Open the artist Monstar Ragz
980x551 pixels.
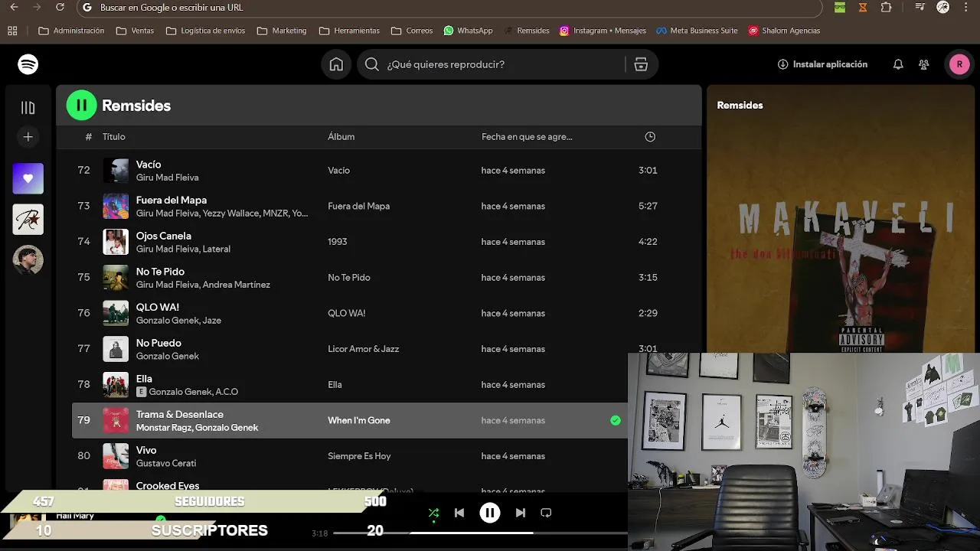point(164,428)
